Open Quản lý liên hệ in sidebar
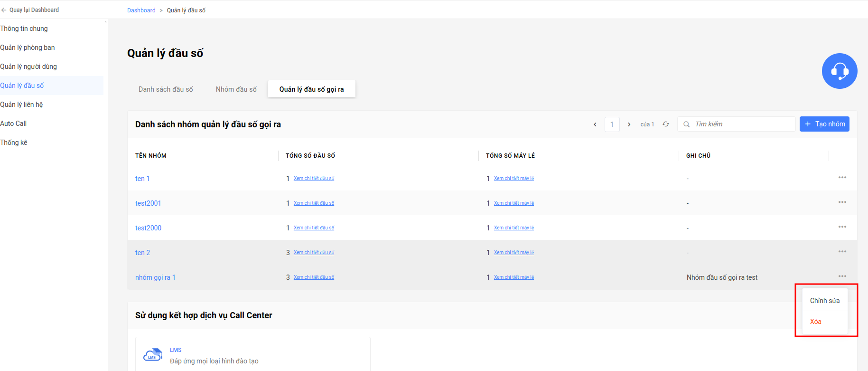The width and height of the screenshot is (868, 371). click(21, 105)
